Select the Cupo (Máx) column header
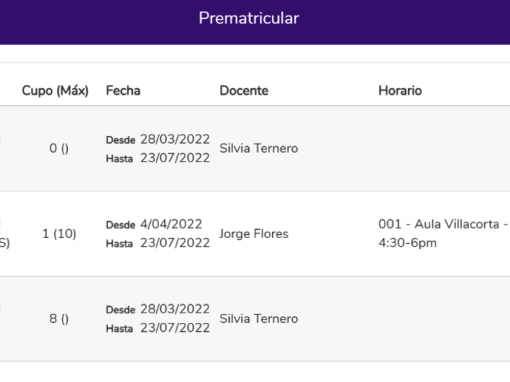Image resolution: width=510 pixels, height=382 pixels. click(55, 91)
